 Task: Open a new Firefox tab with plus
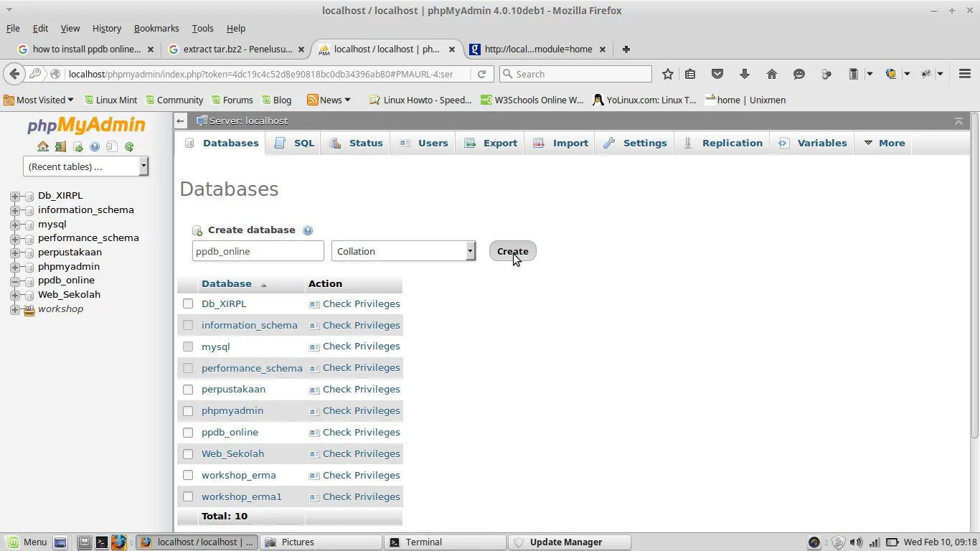(x=626, y=49)
